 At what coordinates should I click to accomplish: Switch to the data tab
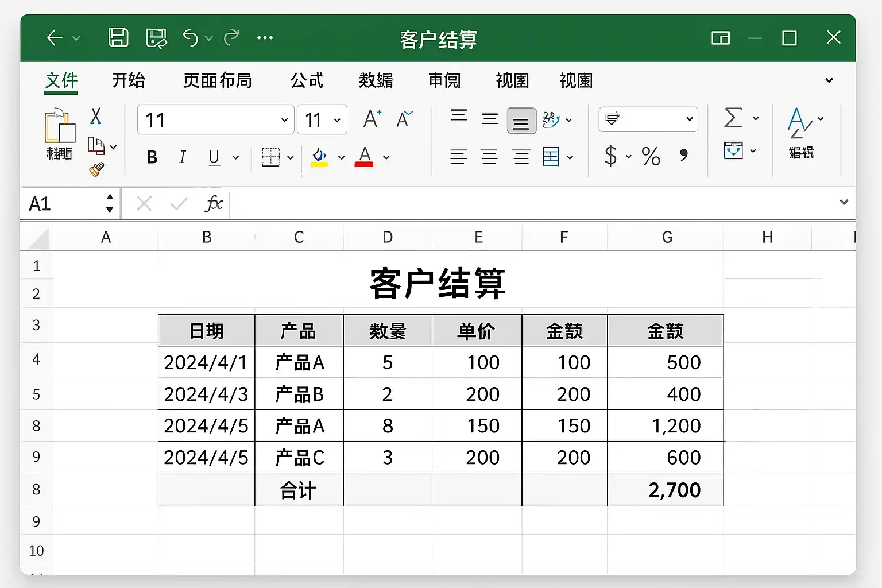tap(376, 80)
